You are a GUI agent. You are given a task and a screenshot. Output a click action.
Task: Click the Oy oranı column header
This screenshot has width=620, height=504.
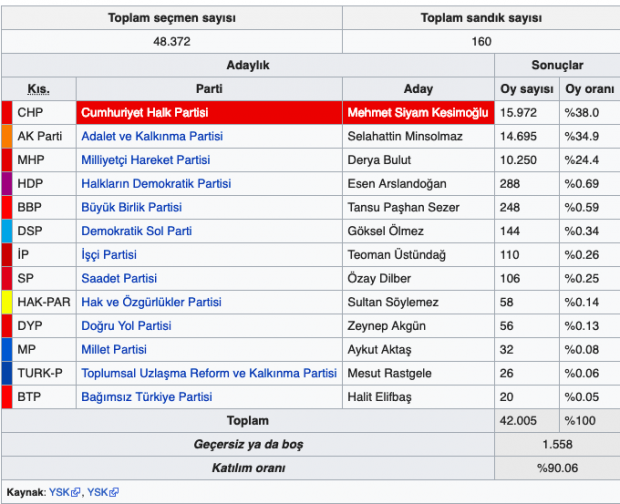click(590, 89)
